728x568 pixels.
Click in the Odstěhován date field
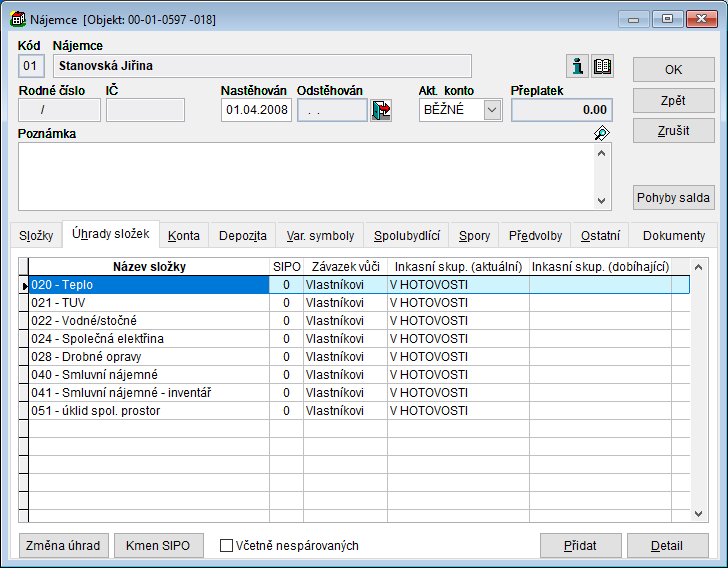click(332, 110)
